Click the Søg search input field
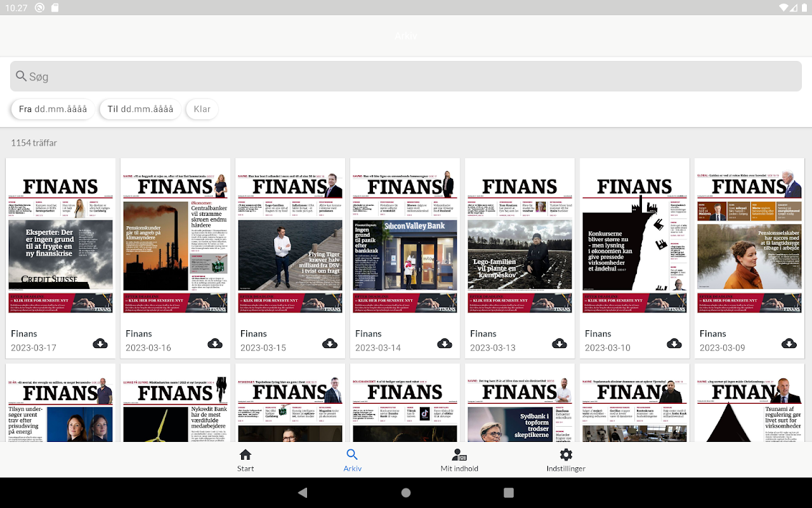Viewport: 812px width, 508px height. [x=406, y=76]
